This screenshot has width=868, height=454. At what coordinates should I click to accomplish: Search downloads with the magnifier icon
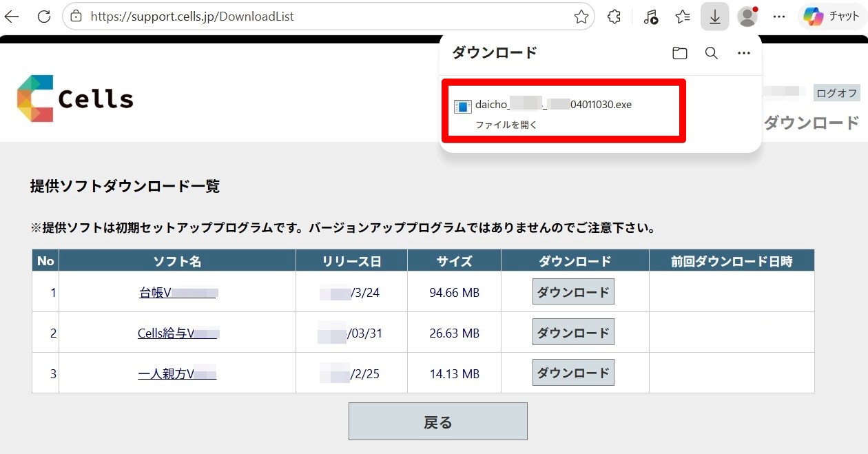coord(712,53)
